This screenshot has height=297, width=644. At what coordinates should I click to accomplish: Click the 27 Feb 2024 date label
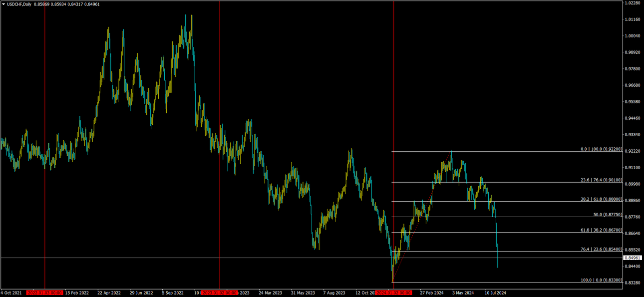click(x=432, y=293)
